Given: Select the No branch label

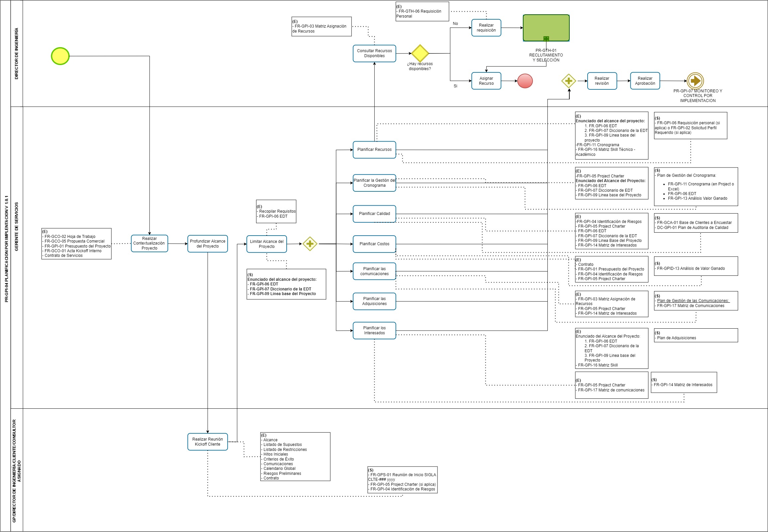Looking at the screenshot, I should point(455,24).
